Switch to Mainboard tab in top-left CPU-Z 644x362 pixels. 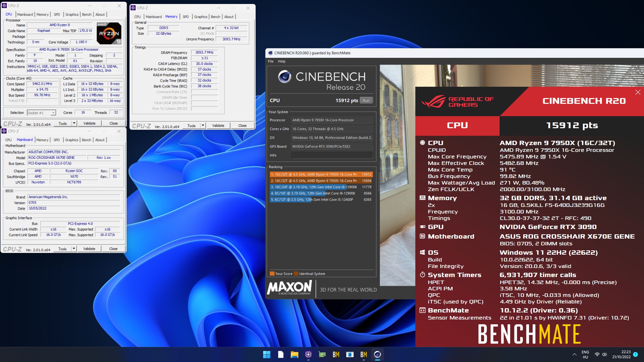(25, 15)
